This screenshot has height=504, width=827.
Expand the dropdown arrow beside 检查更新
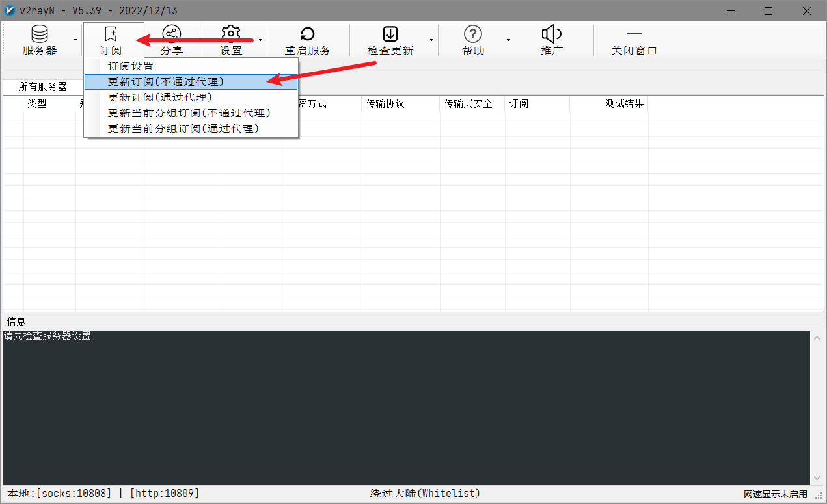coord(431,40)
